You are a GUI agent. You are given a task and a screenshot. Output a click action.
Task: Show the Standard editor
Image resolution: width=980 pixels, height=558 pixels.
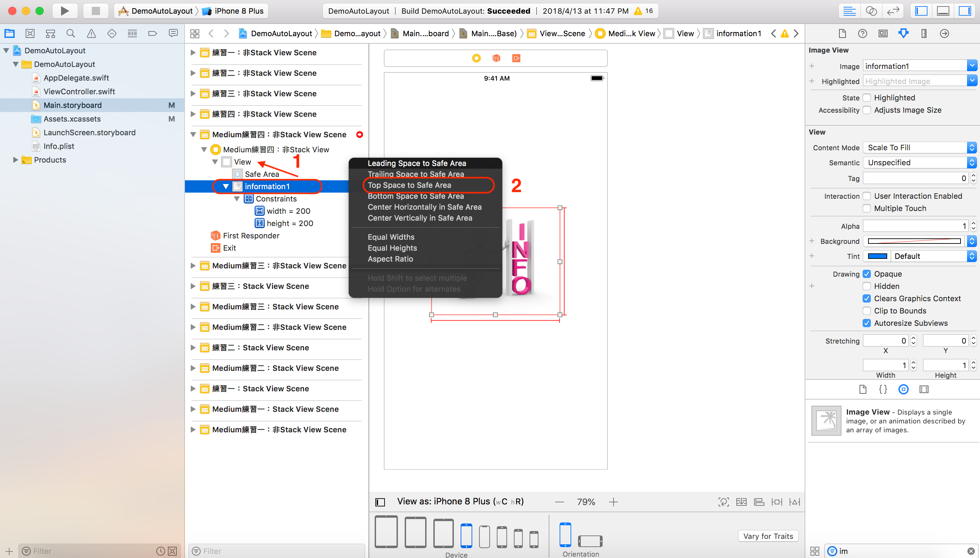pyautogui.click(x=849, y=11)
